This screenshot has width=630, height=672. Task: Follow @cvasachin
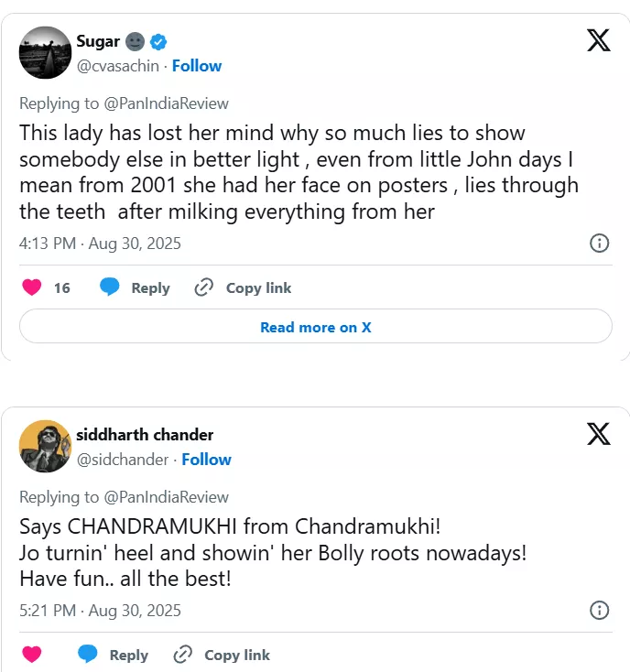point(196,66)
